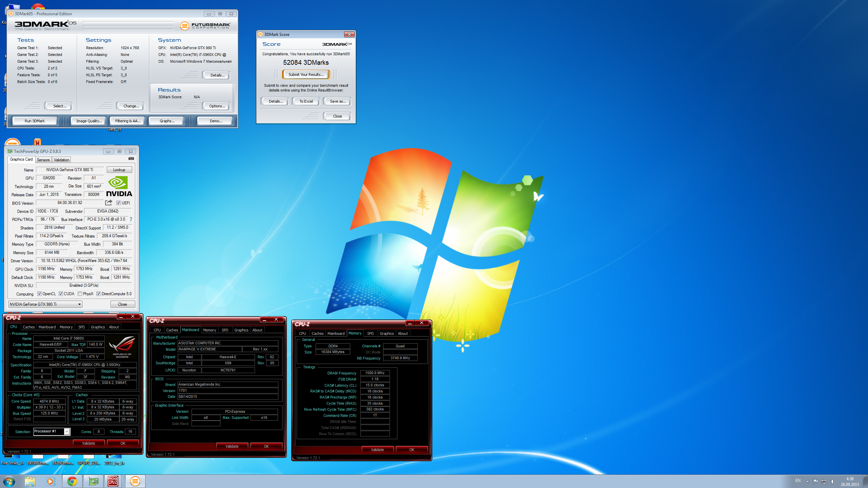Open Windows Explorer from the taskbar
Image resolution: width=868 pixels, height=488 pixels.
coord(30,481)
